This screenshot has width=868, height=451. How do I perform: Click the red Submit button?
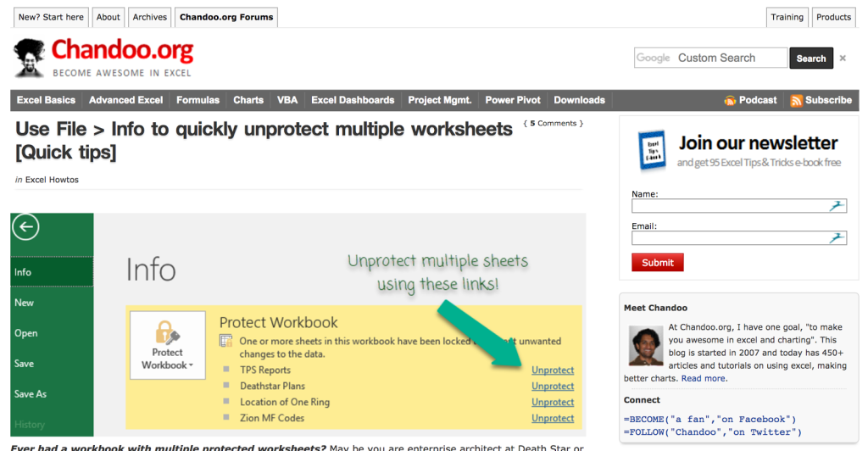click(x=658, y=262)
